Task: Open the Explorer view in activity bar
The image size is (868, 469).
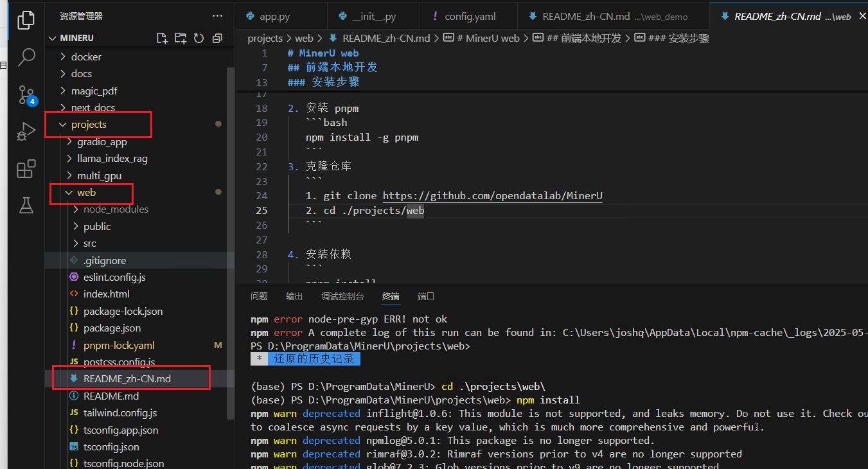Action: point(26,21)
